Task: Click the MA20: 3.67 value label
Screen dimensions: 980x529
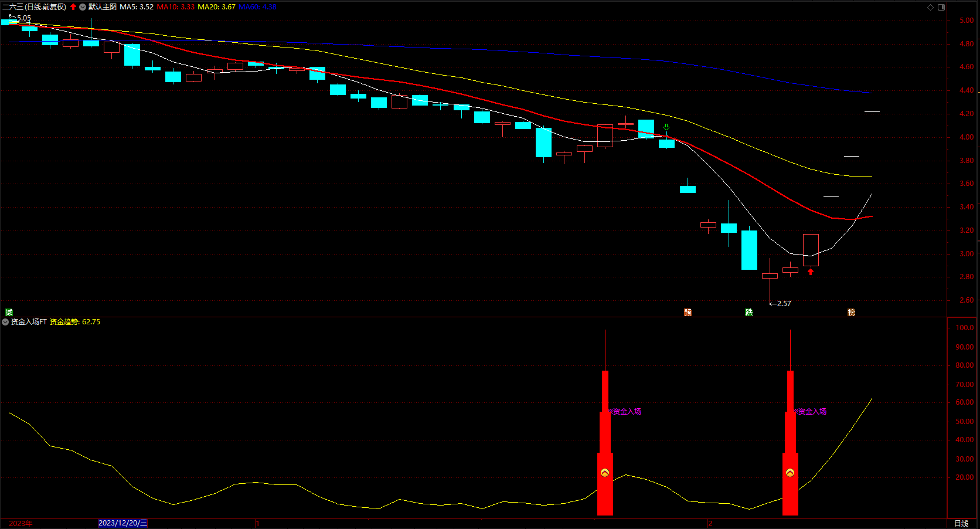Action: (x=217, y=7)
